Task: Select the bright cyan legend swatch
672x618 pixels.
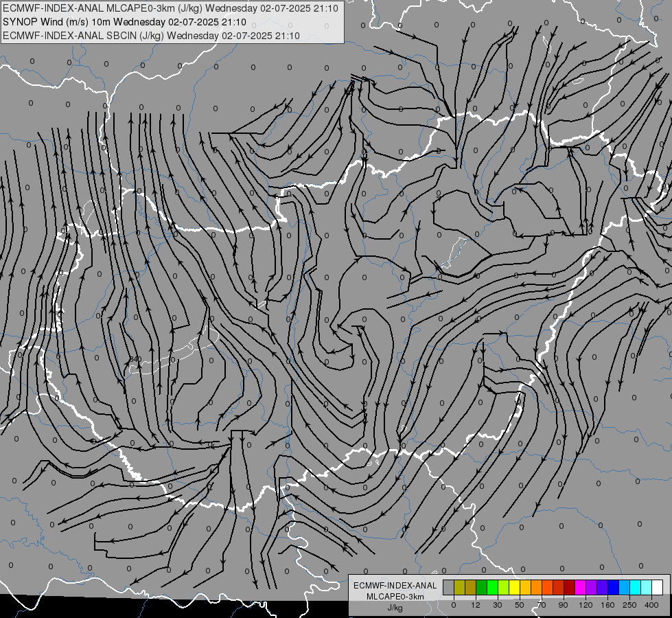Action: (636, 587)
